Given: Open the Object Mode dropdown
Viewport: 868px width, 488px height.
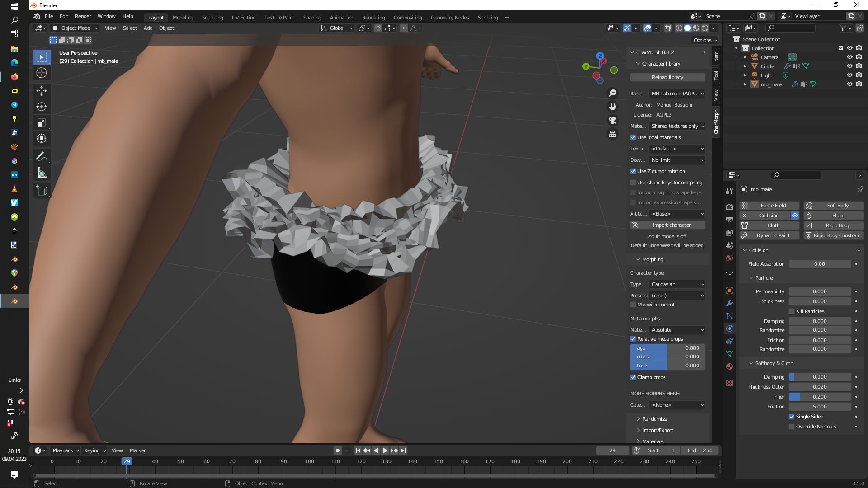Looking at the screenshot, I should point(75,28).
